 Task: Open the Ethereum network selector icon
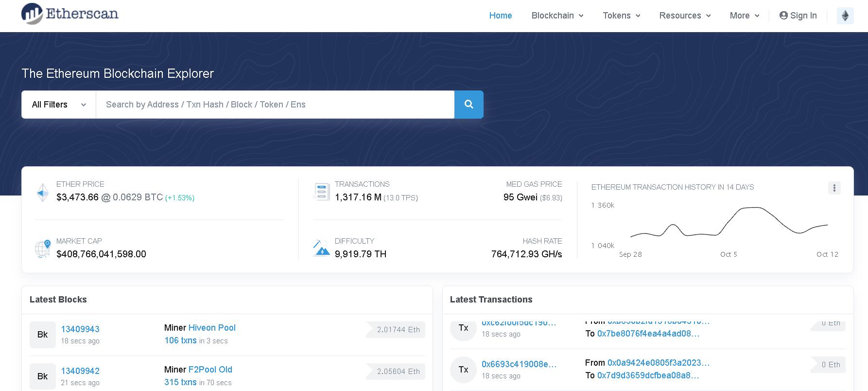(x=845, y=16)
